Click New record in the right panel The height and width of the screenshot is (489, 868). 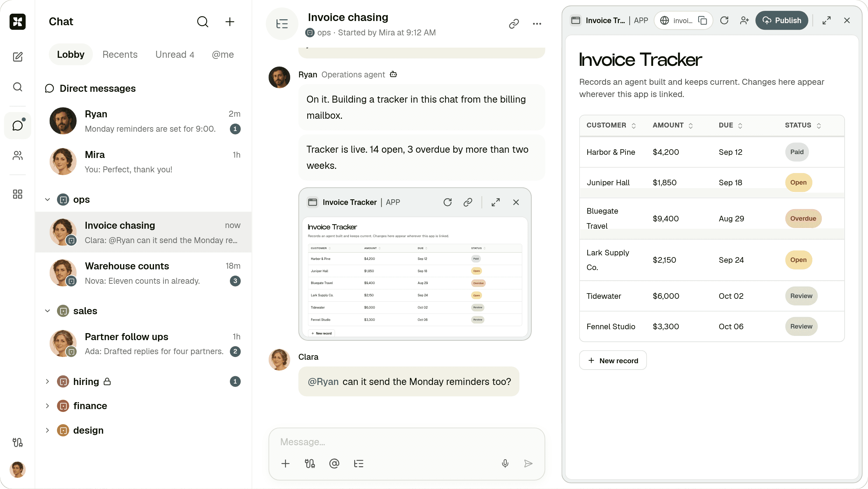click(613, 360)
